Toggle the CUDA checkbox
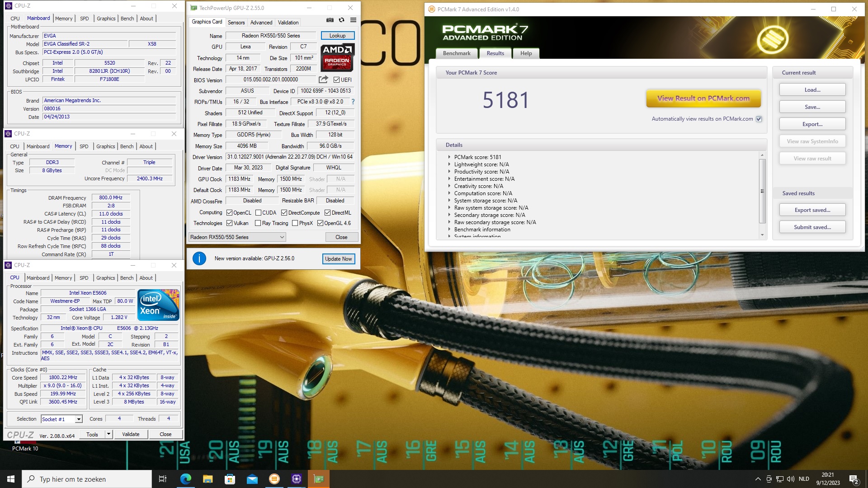868x488 pixels. (258, 213)
